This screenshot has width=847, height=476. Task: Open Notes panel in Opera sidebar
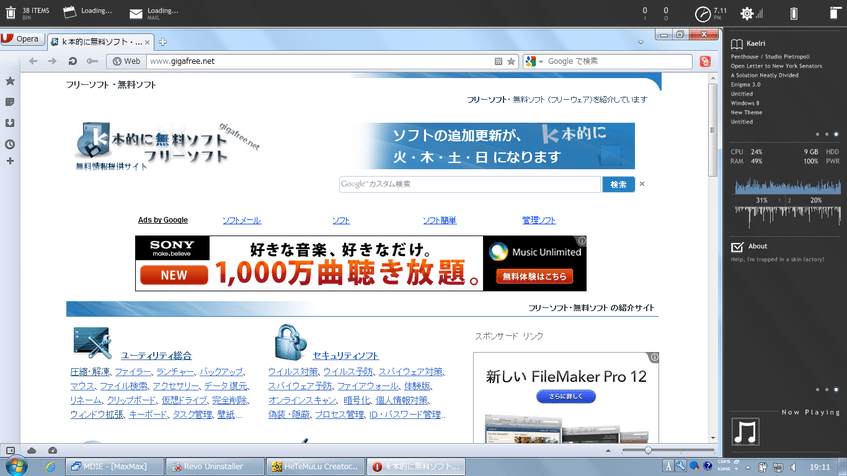10,102
